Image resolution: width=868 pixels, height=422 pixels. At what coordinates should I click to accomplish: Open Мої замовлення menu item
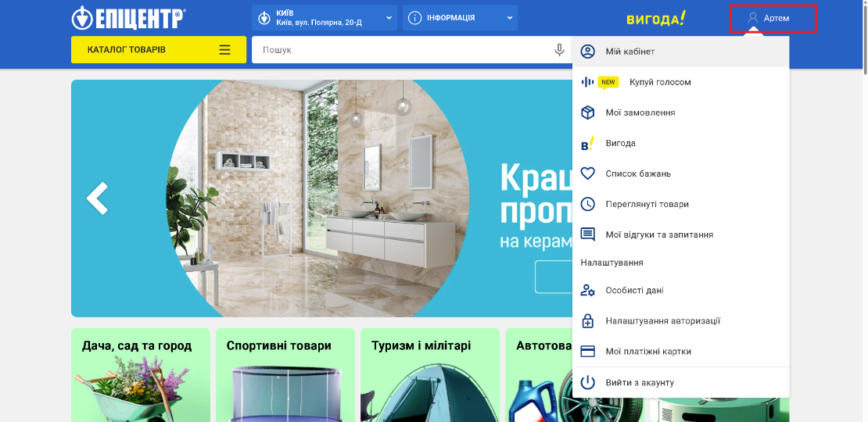pyautogui.click(x=680, y=113)
